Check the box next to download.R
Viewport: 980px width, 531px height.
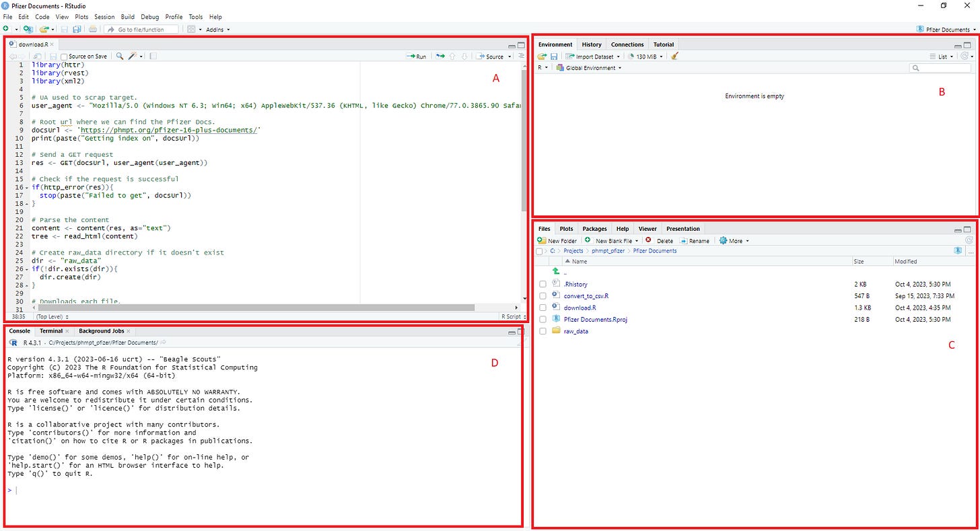[x=543, y=308]
